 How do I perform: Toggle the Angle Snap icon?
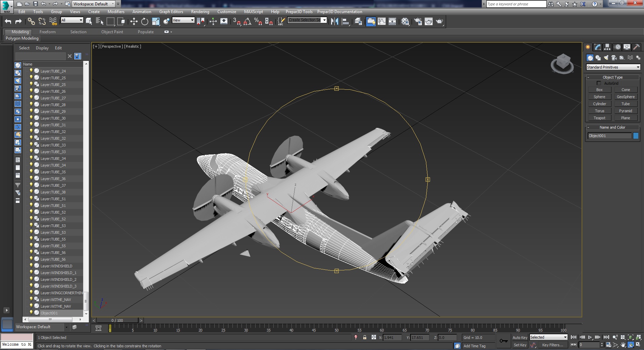[248, 21]
